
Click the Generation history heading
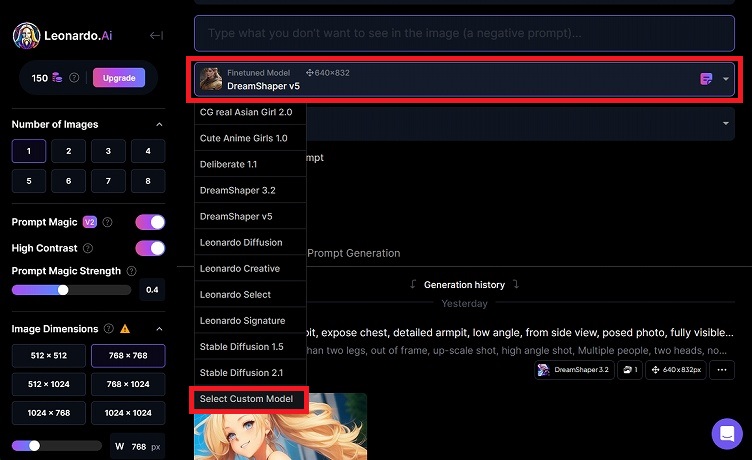464,285
